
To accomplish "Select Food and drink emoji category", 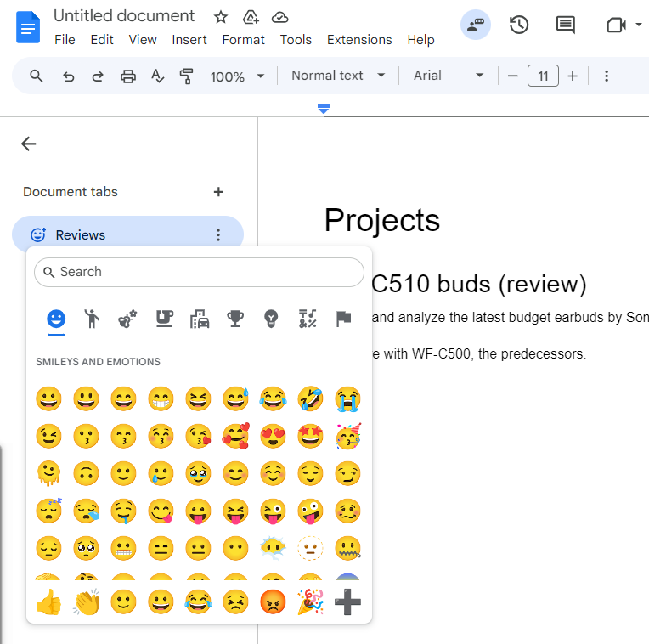I will click(164, 319).
